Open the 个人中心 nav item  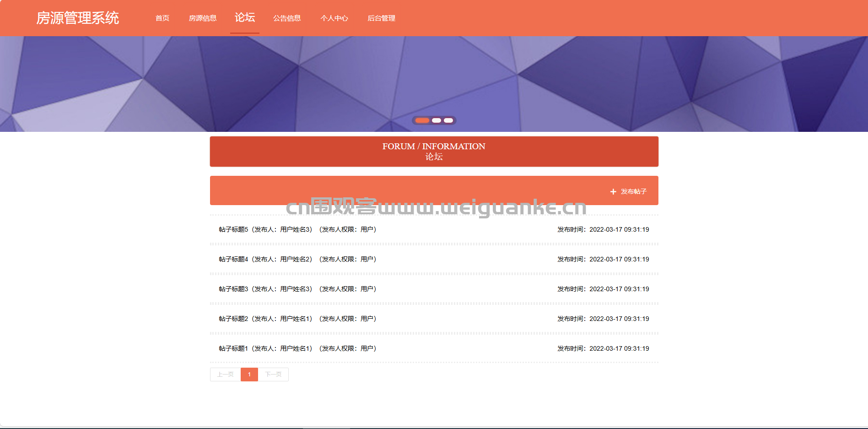[334, 18]
